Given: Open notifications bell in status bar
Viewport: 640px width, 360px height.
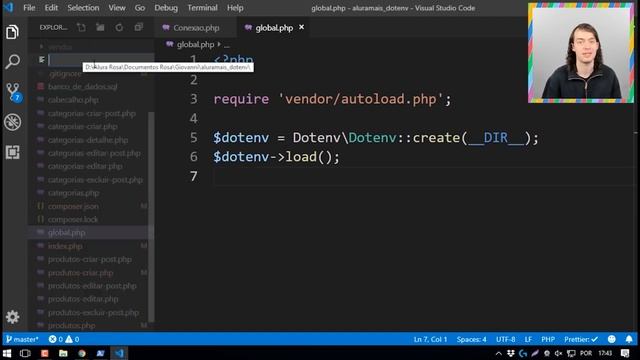Looking at the screenshot, I should [629, 339].
